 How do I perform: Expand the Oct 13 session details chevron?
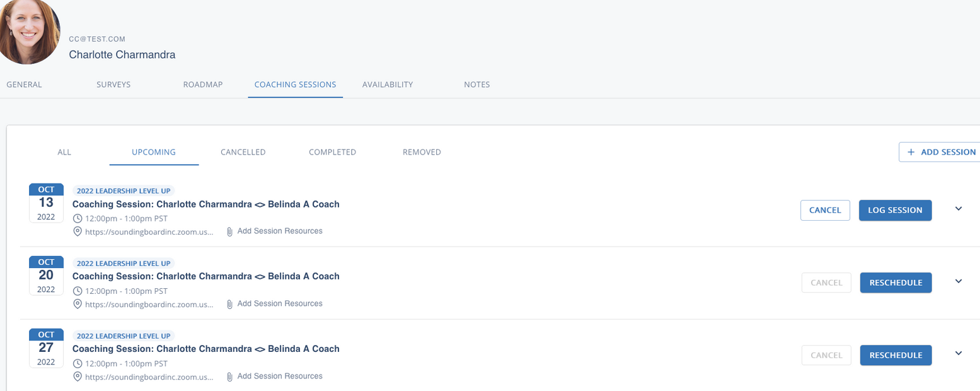959,209
